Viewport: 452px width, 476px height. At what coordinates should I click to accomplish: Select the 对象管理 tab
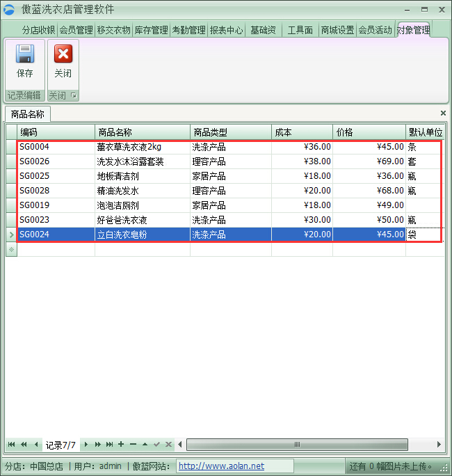414,30
